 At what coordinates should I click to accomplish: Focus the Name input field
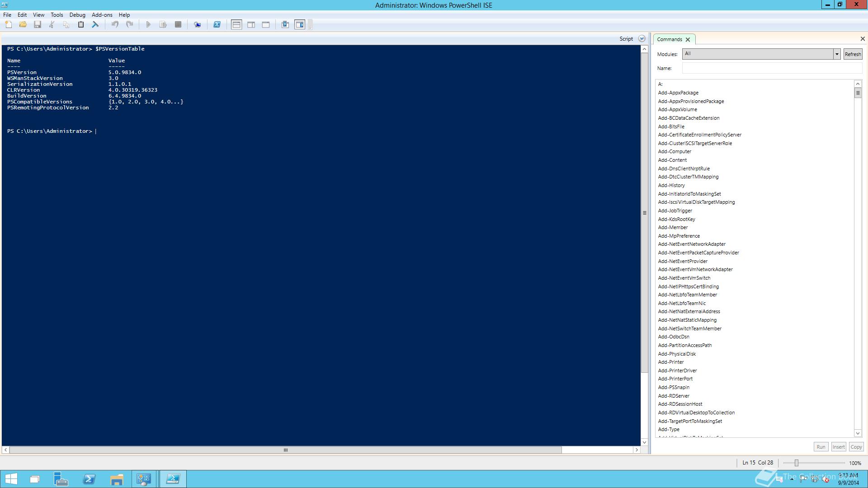click(x=772, y=68)
